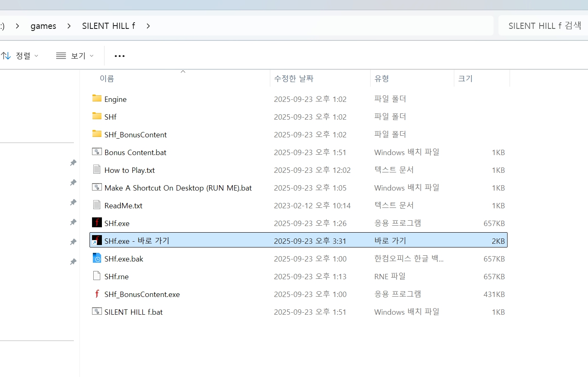
Task: Expand the chevron before games breadcrumb
Action: [x=17, y=26]
